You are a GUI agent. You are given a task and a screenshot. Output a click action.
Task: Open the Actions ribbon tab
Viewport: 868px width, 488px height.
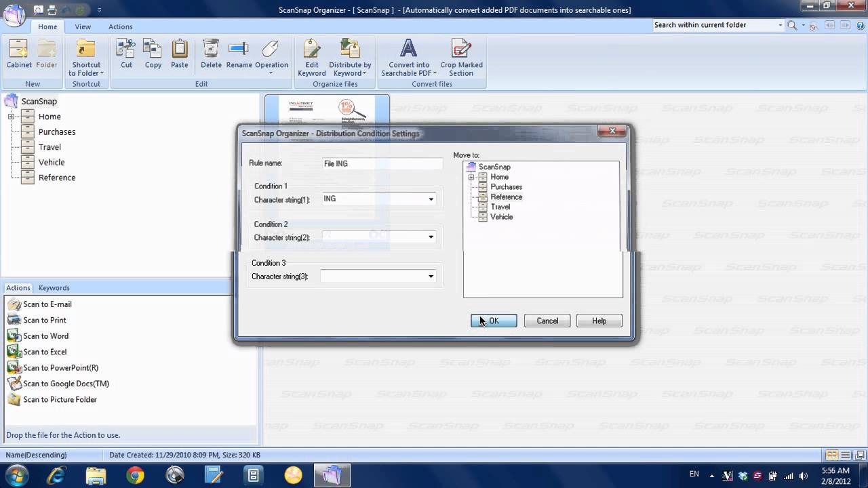(x=121, y=26)
